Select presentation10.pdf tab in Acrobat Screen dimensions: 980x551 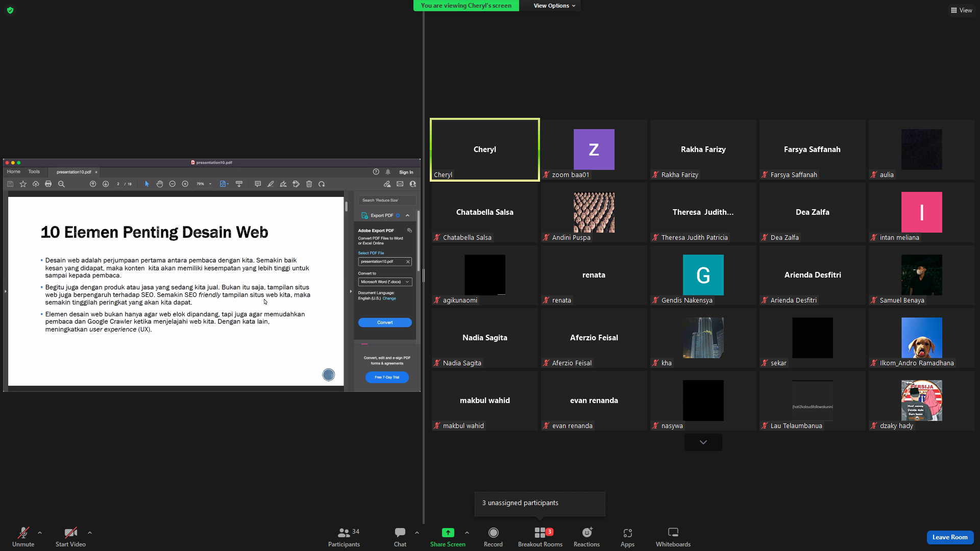coord(73,172)
